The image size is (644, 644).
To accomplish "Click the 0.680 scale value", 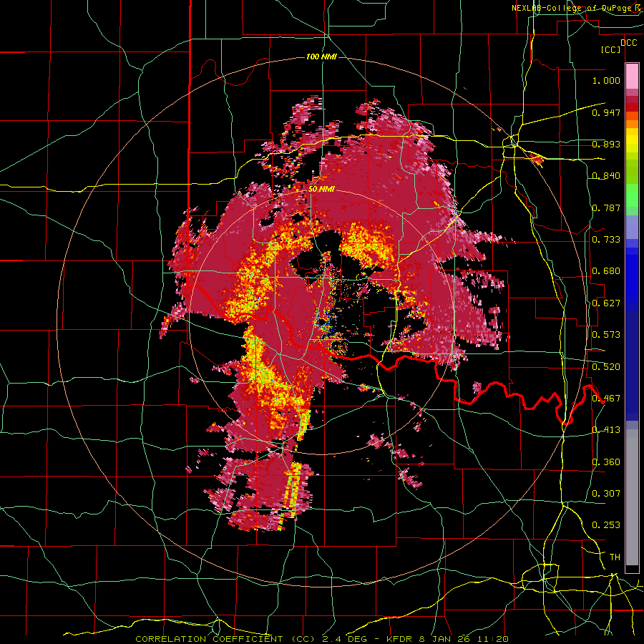I will [x=606, y=271].
